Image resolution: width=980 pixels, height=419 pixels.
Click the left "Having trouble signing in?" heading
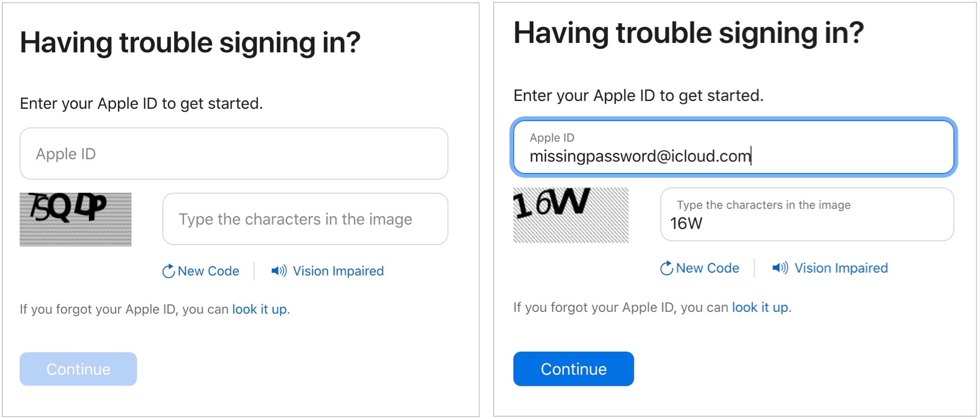pyautogui.click(x=190, y=42)
